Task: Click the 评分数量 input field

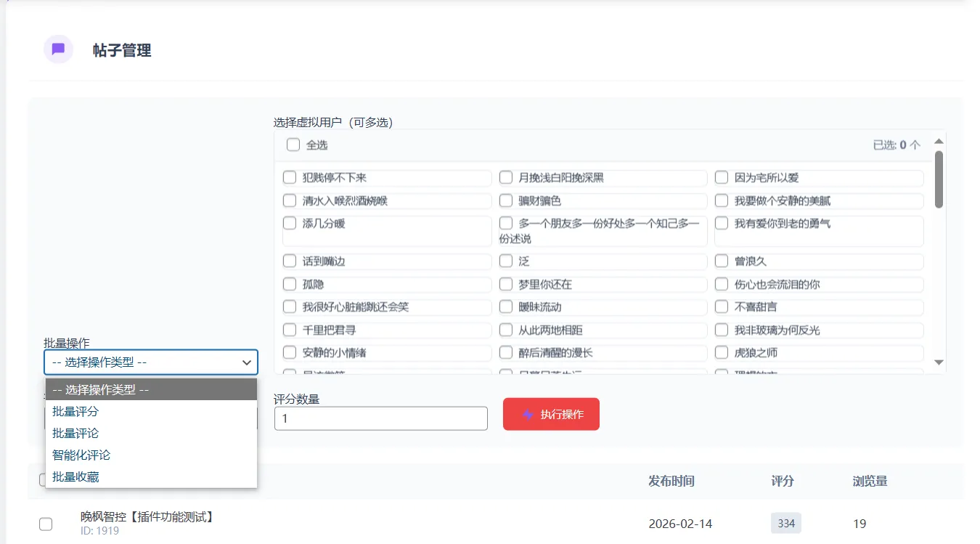Action: pyautogui.click(x=380, y=418)
